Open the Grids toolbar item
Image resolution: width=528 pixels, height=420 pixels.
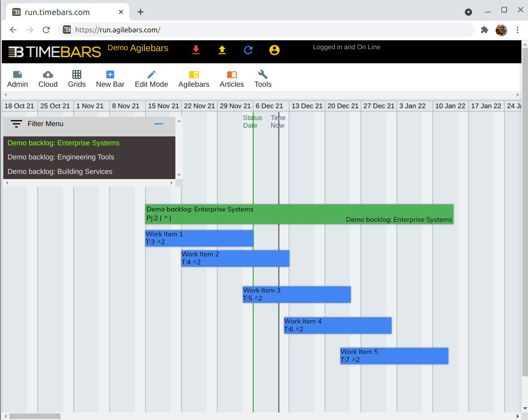coord(77,79)
